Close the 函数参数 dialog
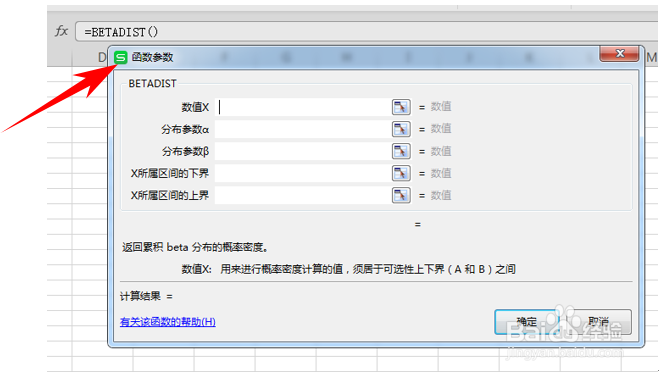Screen dimensions: 659x375 (619, 53)
